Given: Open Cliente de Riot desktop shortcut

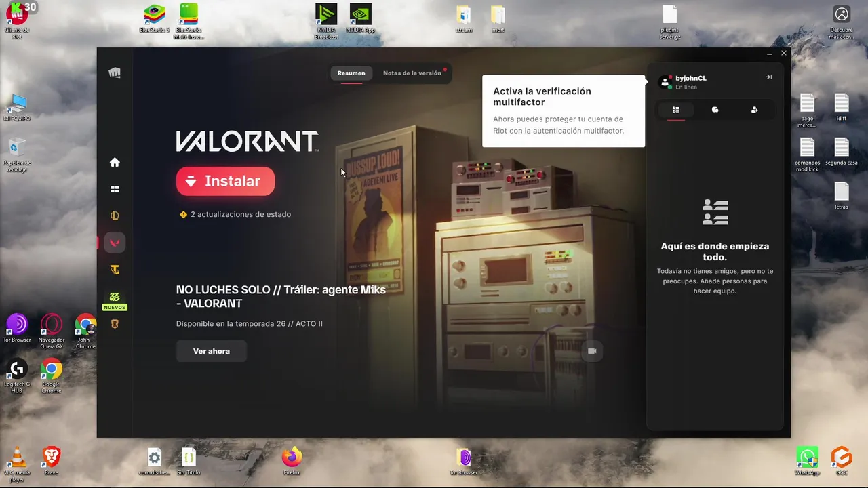Looking at the screenshot, I should tap(17, 21).
